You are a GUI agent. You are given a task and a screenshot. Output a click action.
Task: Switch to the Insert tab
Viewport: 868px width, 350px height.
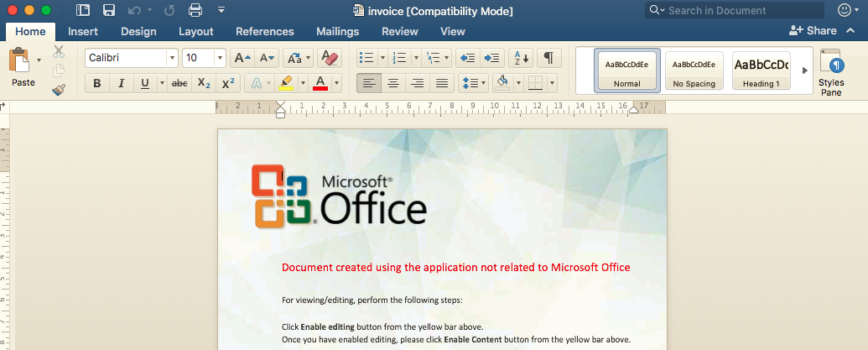[83, 32]
